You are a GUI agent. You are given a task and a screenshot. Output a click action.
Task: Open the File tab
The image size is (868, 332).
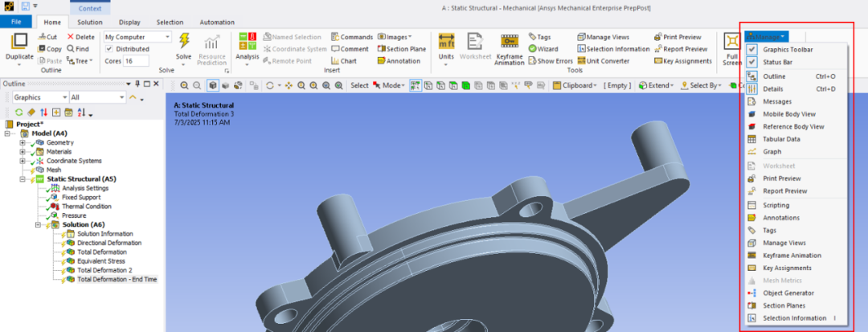(x=16, y=23)
